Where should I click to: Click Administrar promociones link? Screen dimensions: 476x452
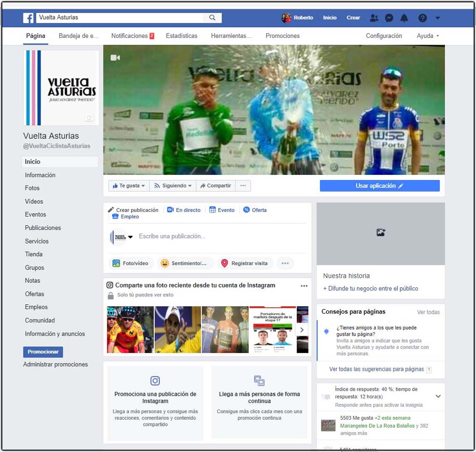pyautogui.click(x=56, y=365)
